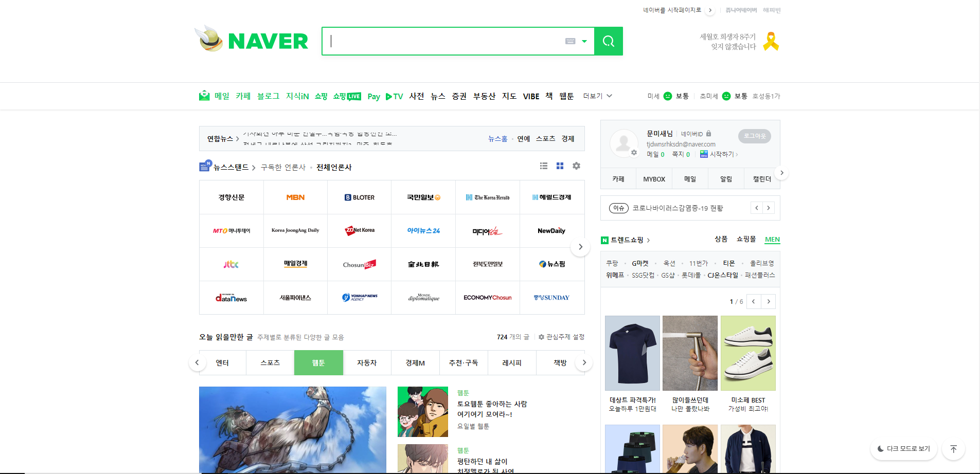Open navy t-shirt product thumbnail
This screenshot has width=980, height=474.
(x=632, y=353)
